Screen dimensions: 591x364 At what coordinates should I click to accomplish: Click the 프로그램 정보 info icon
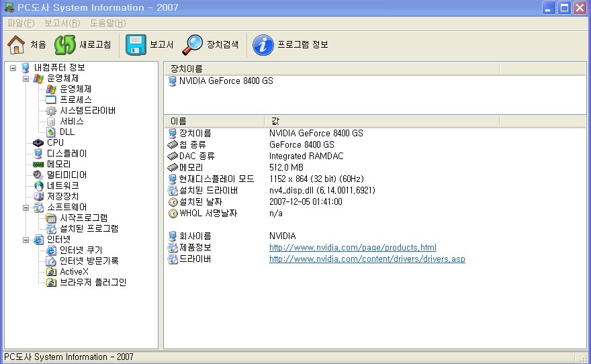click(x=263, y=45)
